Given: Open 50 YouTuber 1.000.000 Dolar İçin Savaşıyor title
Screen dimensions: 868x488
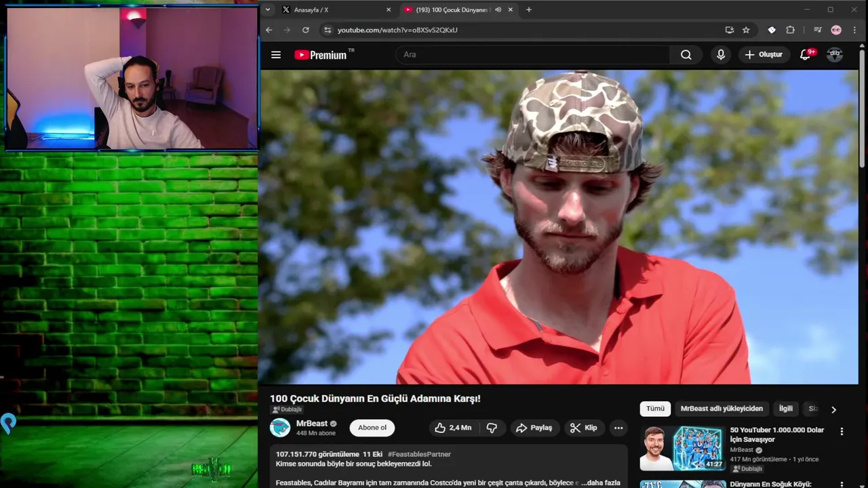Looking at the screenshot, I should click(x=777, y=434).
